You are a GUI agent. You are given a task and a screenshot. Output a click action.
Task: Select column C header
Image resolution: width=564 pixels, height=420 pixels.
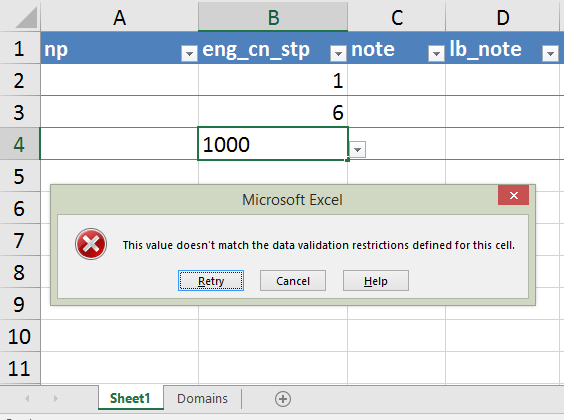(x=396, y=17)
